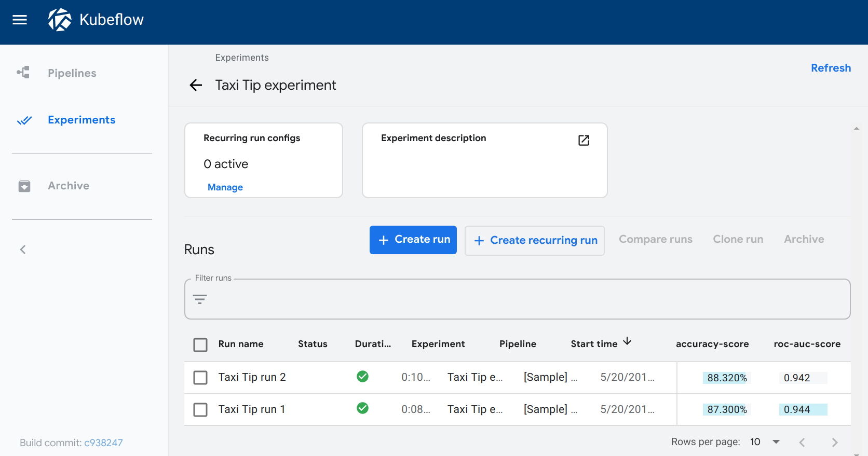Click the Archive sidebar box icon

(x=24, y=186)
